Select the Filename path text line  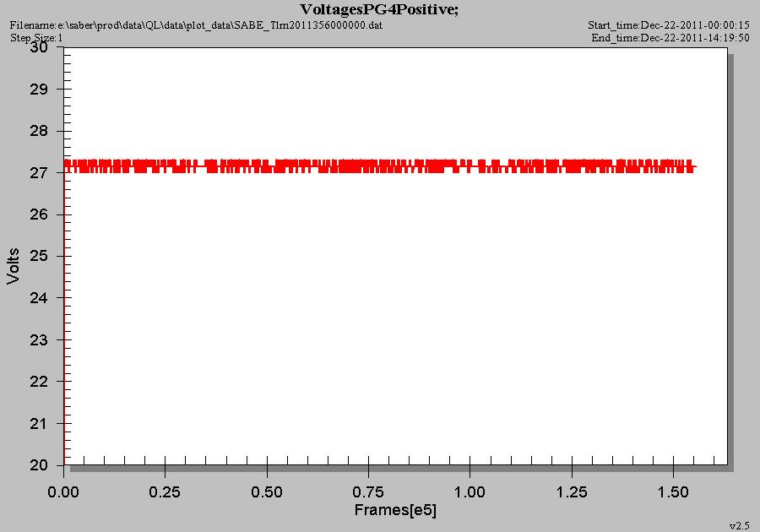[196, 24]
